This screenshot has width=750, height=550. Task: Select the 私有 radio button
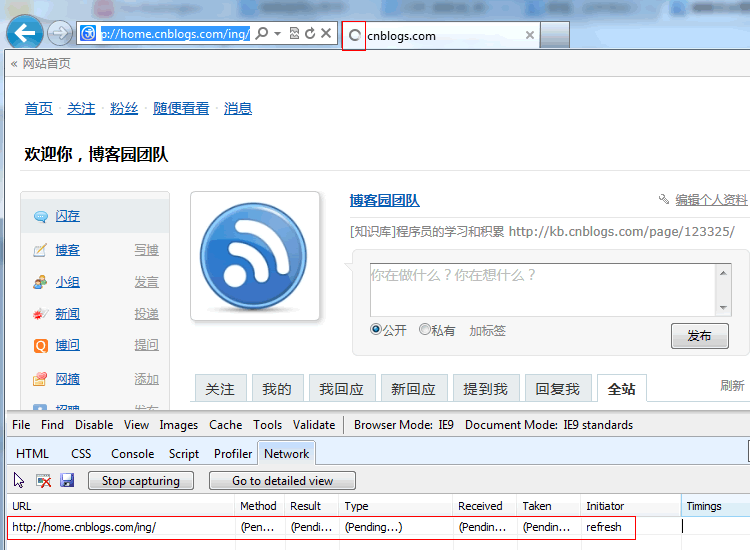(x=425, y=329)
